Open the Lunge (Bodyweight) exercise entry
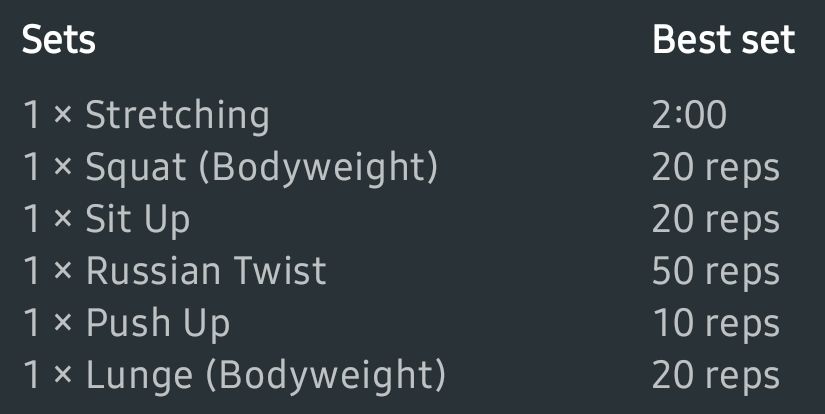 [x=266, y=375]
